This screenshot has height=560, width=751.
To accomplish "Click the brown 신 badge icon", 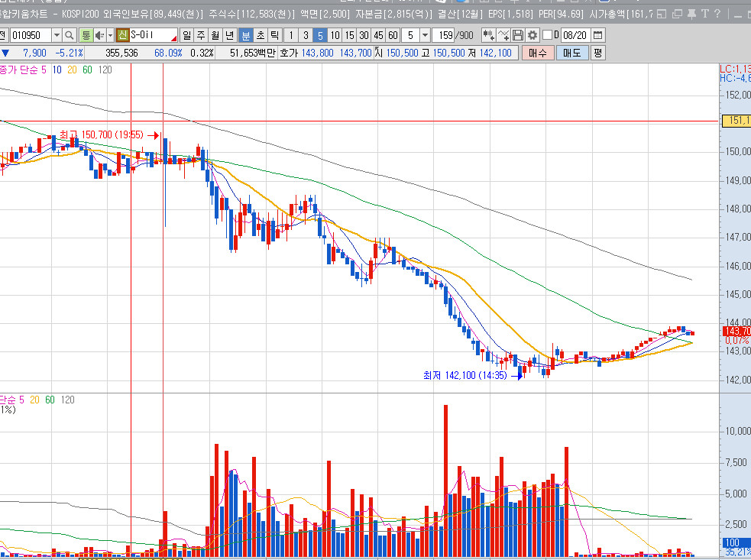I will 122,35.
